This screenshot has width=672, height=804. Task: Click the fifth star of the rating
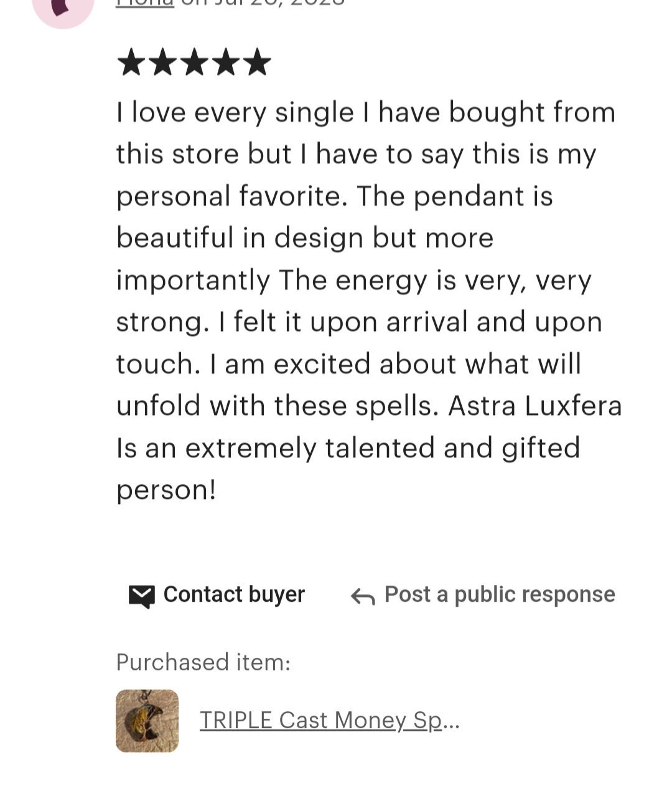pyautogui.click(x=257, y=62)
